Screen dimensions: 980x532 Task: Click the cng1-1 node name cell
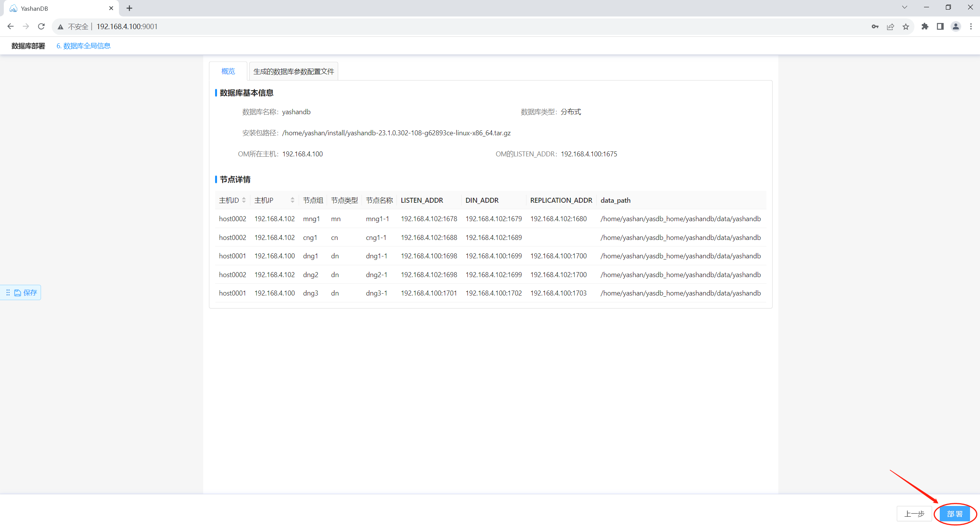click(376, 238)
